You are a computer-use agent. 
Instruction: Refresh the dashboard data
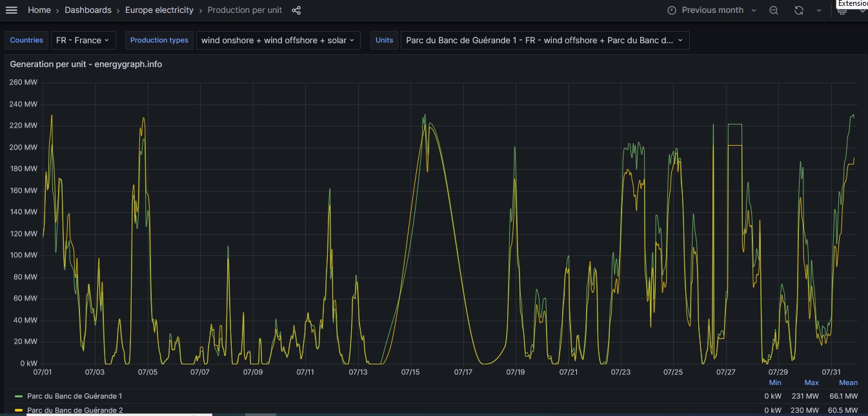pos(799,10)
